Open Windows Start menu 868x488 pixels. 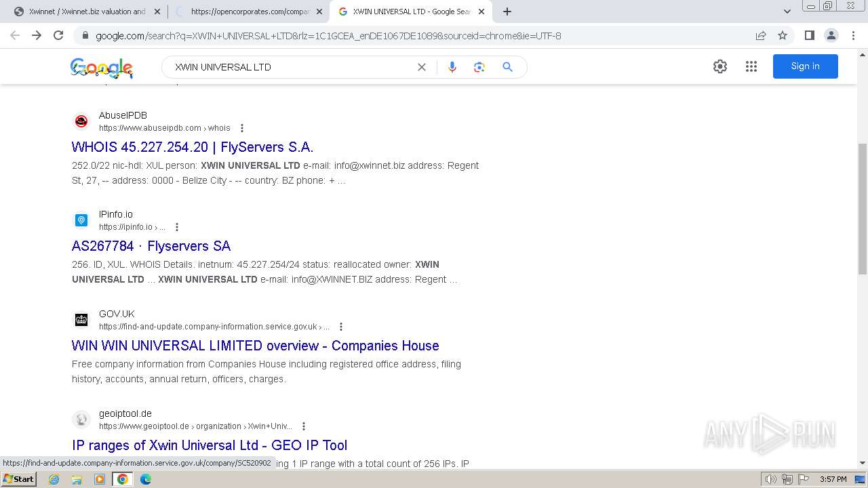pyautogui.click(x=19, y=479)
